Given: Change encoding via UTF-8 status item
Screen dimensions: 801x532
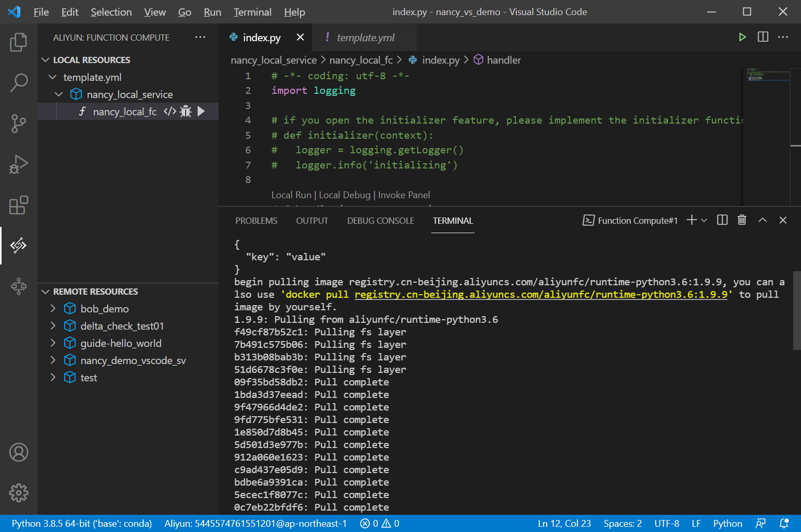Looking at the screenshot, I should (x=667, y=523).
